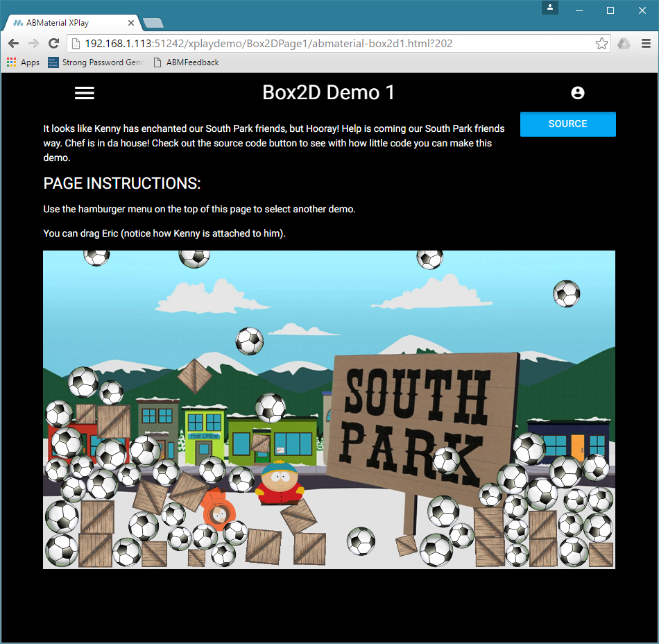The width and height of the screenshot is (659, 644).
Task: Click the PAGE INSTRUCTIONS heading
Action: (122, 183)
